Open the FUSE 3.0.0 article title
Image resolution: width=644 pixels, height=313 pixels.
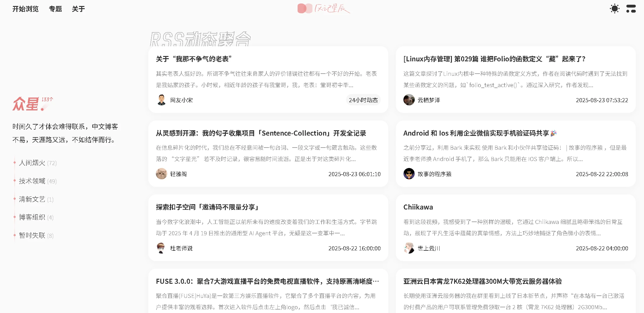coord(267,281)
